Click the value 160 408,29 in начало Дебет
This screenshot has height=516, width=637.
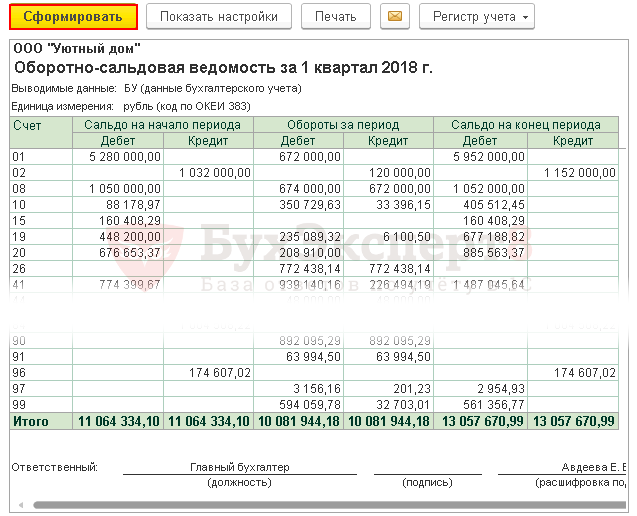click(130, 221)
